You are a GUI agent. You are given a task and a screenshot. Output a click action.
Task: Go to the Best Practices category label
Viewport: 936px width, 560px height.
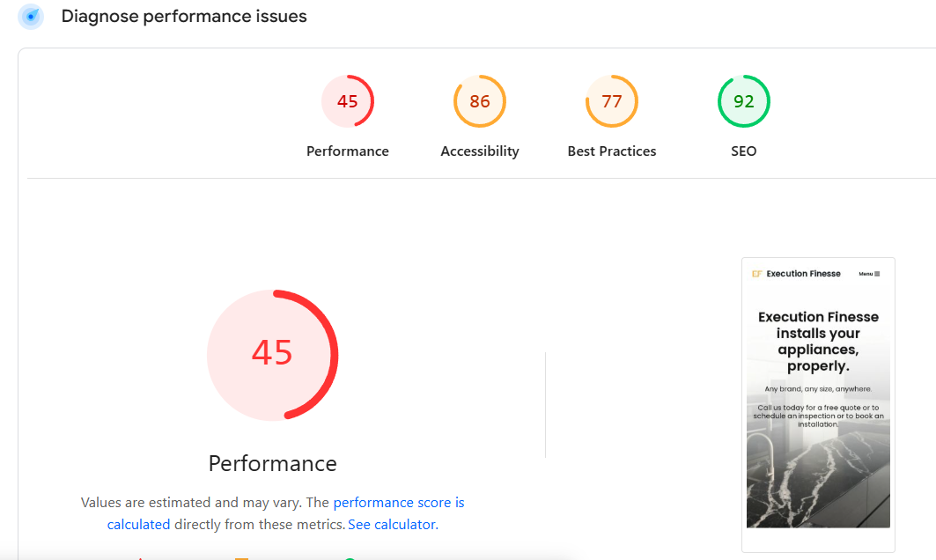click(611, 151)
